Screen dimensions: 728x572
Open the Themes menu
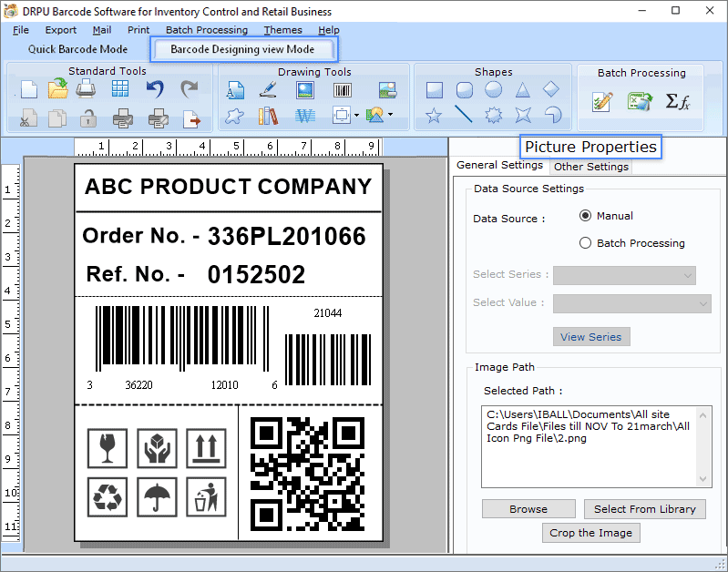click(282, 30)
